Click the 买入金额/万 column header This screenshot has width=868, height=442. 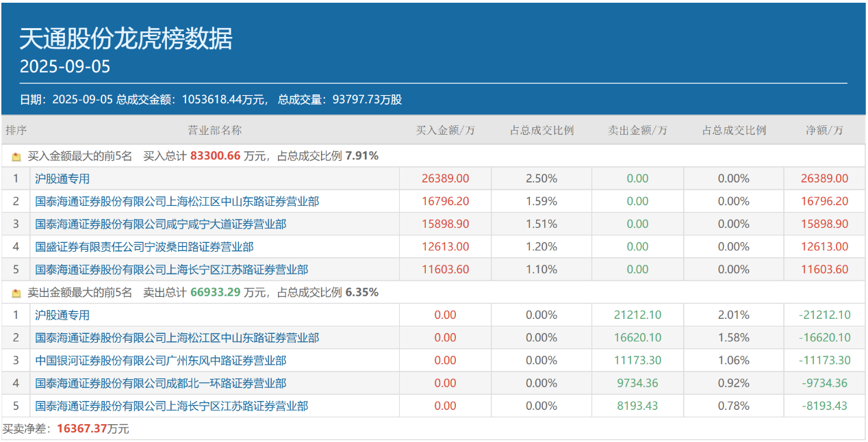pyautogui.click(x=444, y=130)
